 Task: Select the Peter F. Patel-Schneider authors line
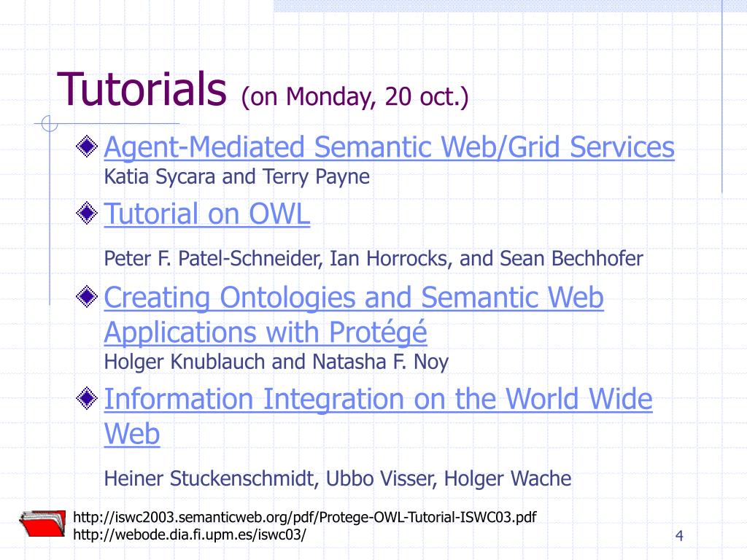click(373, 259)
